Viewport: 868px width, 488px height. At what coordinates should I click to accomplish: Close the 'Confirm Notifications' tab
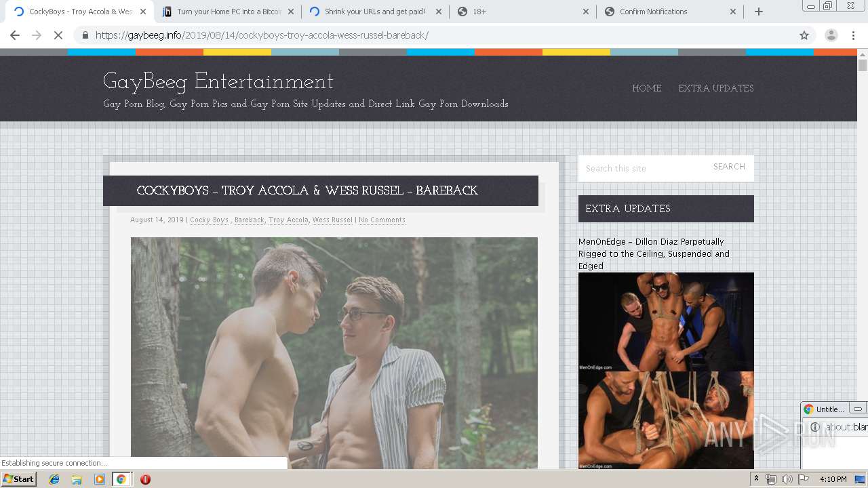(733, 12)
